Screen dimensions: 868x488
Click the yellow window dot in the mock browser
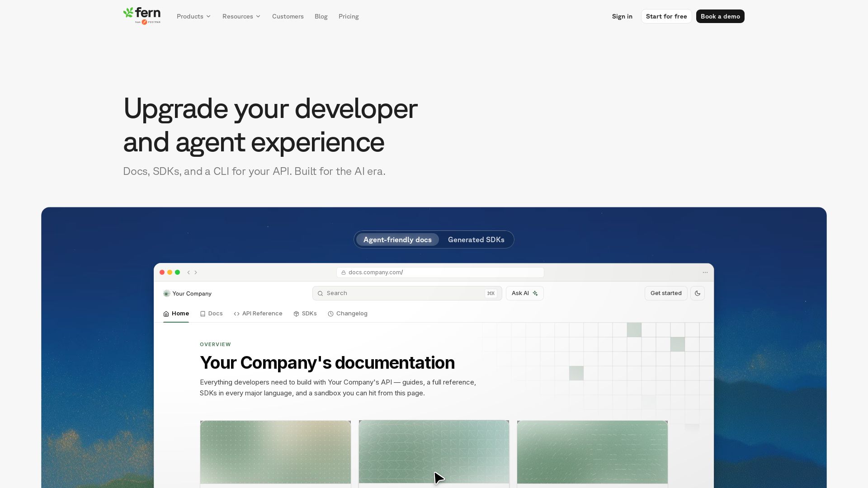(x=170, y=272)
